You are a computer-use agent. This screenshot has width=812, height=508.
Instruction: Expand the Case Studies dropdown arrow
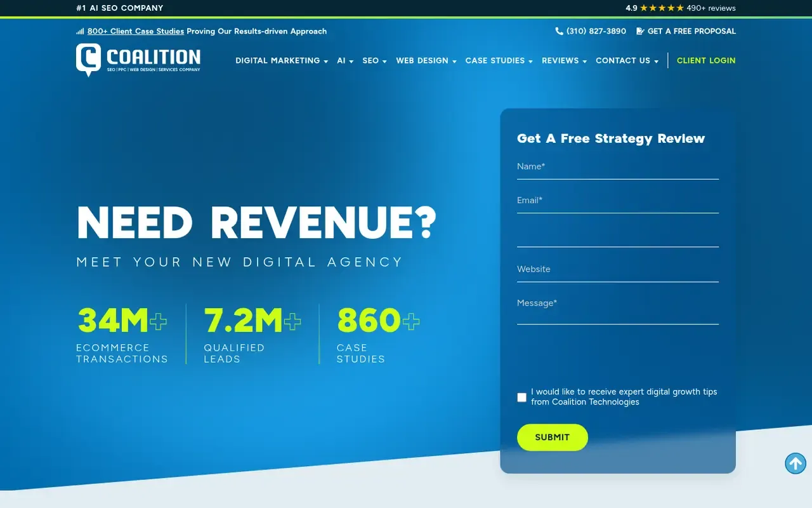(530, 62)
